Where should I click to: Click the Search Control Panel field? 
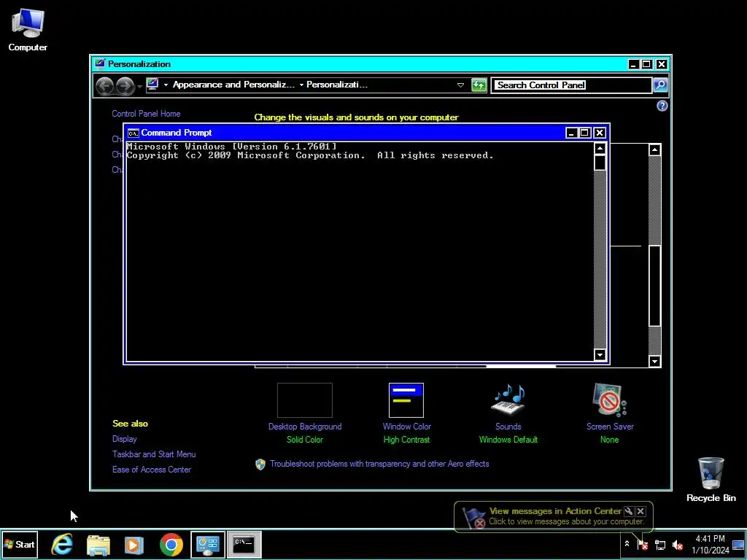point(571,85)
